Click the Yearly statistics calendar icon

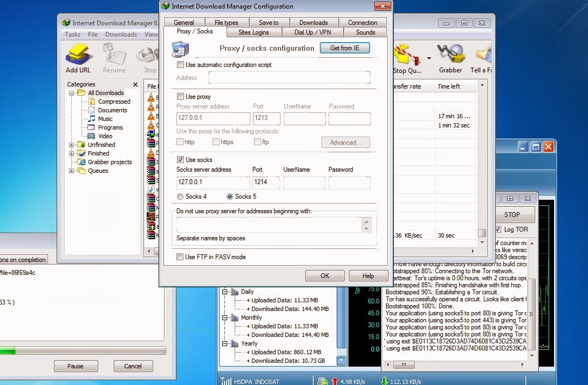click(x=235, y=343)
